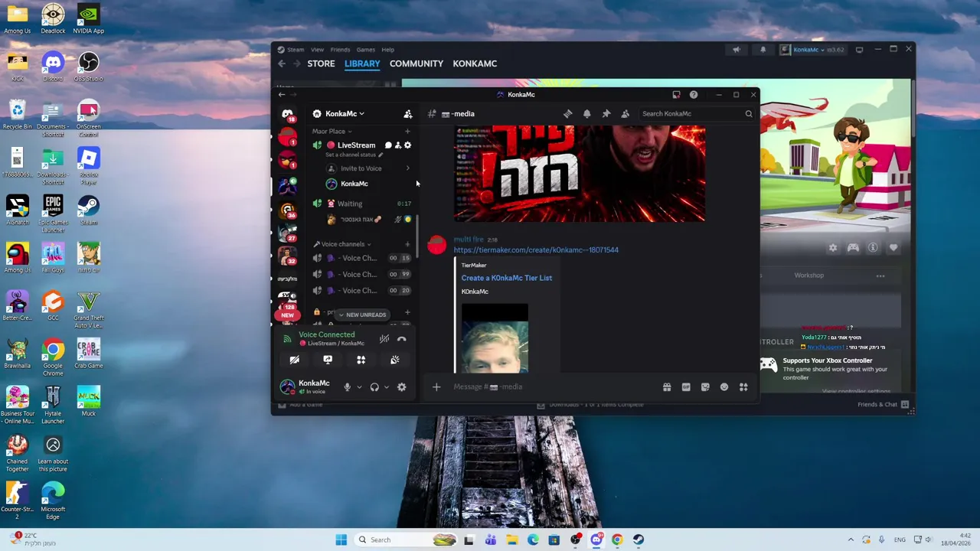Open the Steam menu in Steam window
Viewport: 980px width, 551px height.
(296, 50)
